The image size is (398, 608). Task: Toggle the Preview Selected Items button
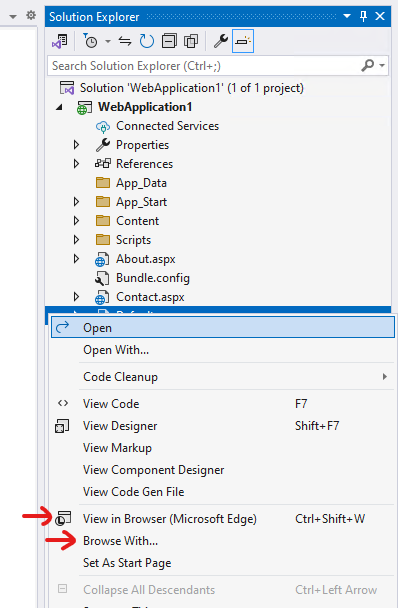pyautogui.click(x=243, y=41)
